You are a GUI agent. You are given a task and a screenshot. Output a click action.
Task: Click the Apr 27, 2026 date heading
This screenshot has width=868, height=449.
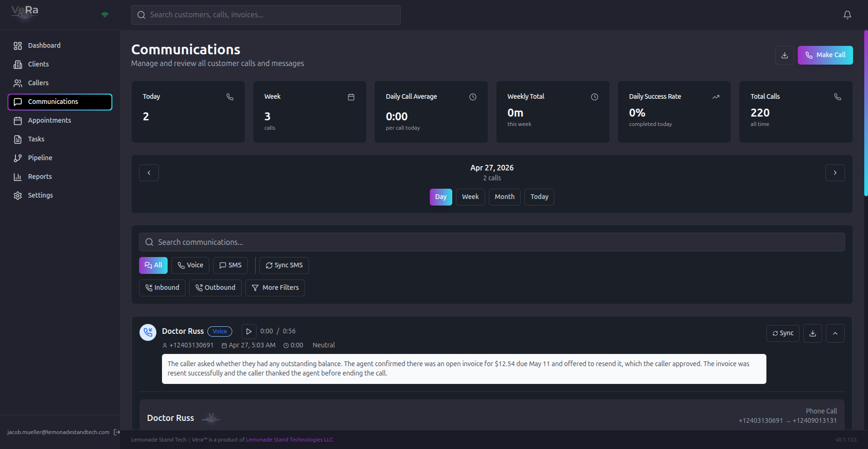(x=492, y=168)
